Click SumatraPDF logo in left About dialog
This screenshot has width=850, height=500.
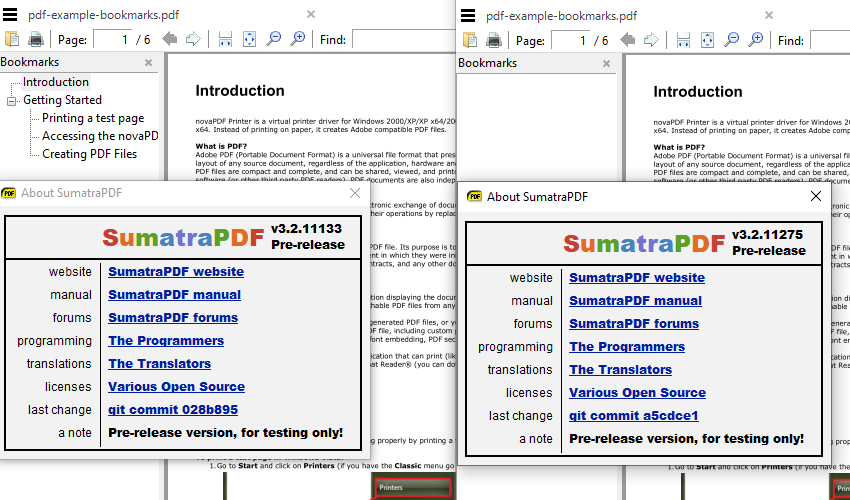[183, 238]
